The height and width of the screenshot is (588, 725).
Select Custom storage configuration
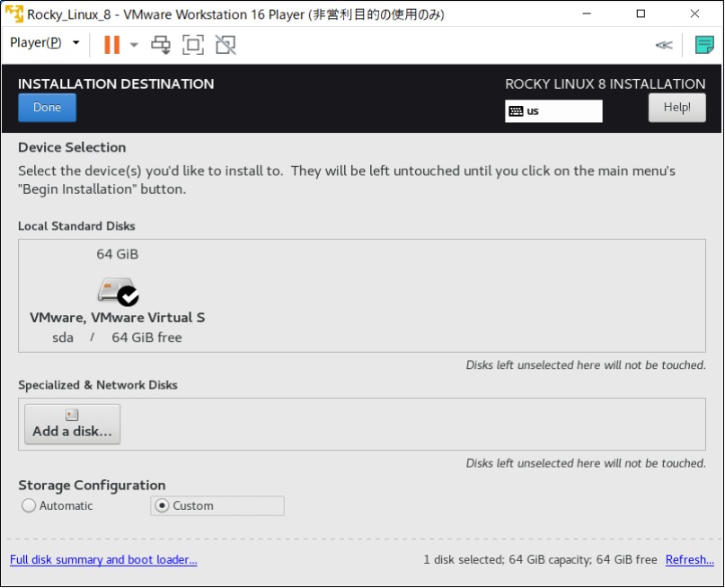click(x=161, y=505)
